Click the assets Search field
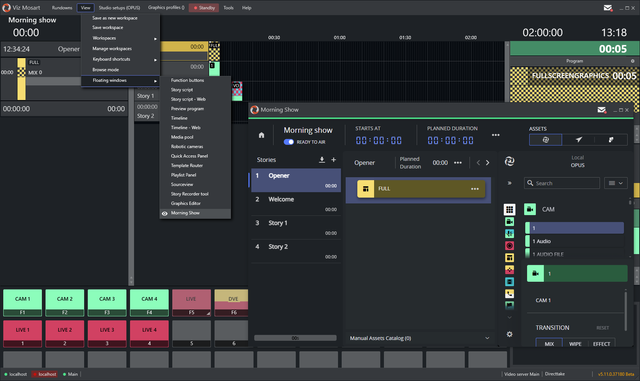 (x=562, y=183)
